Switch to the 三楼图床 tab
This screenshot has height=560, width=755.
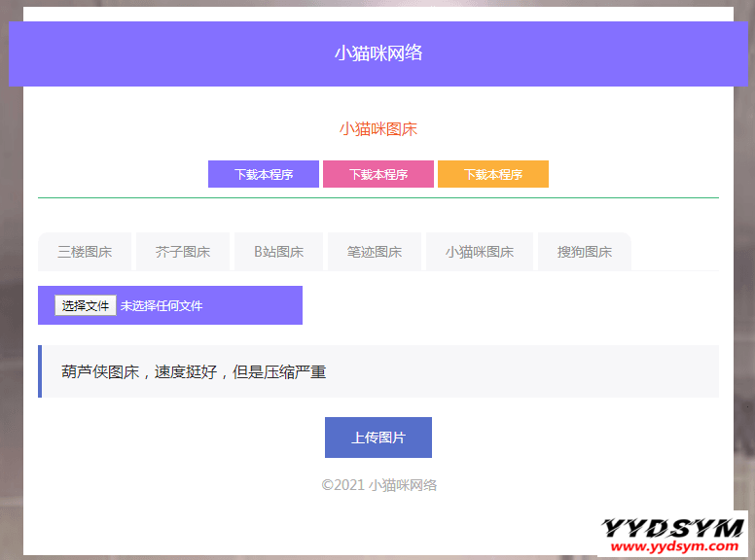[85, 252]
